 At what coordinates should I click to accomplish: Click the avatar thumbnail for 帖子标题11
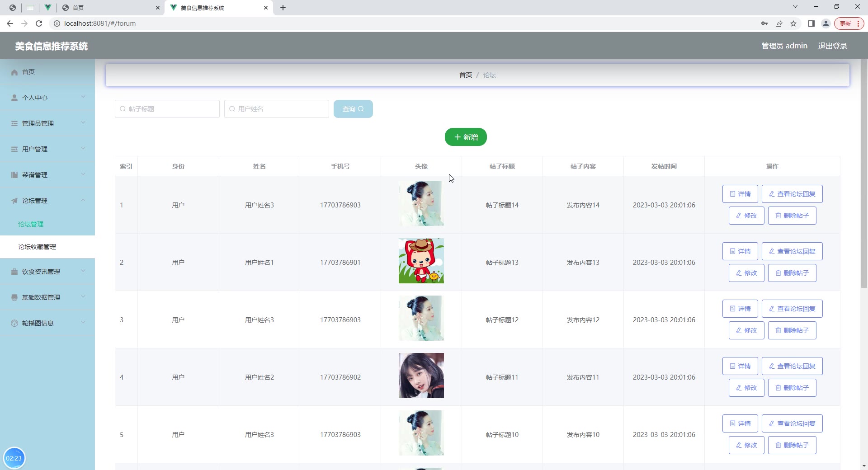tap(421, 376)
